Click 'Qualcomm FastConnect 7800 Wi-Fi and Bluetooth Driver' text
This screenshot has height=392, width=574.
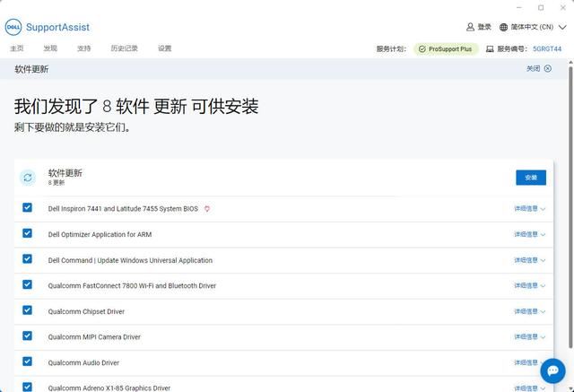[132, 285]
